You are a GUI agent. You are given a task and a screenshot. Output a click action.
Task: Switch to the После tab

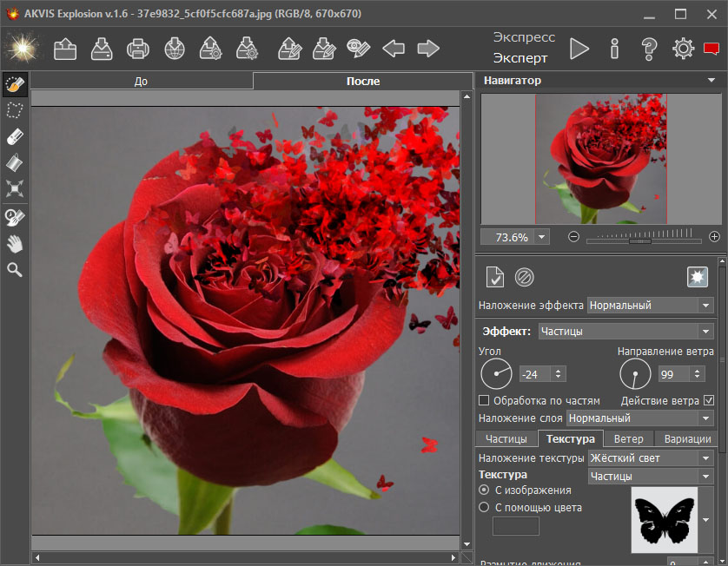363,81
